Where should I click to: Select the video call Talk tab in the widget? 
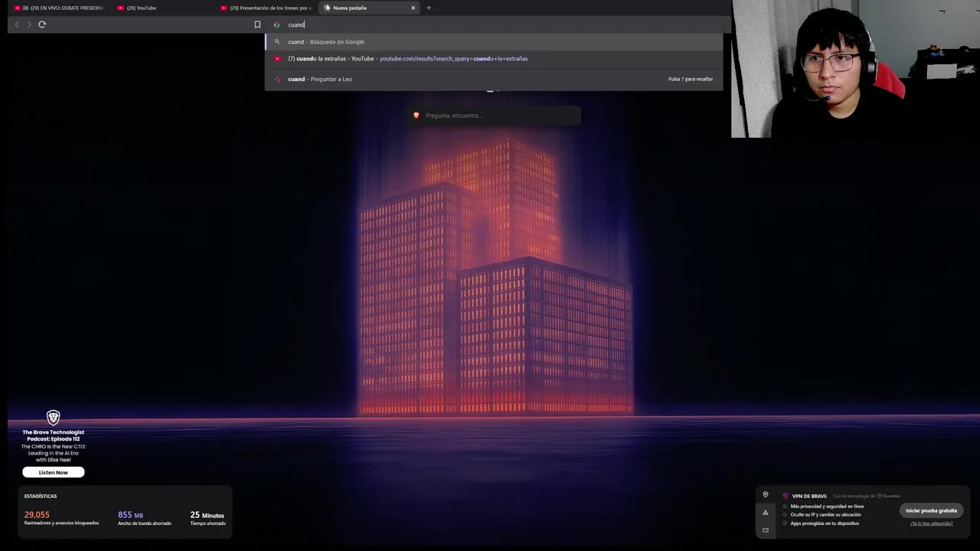[x=765, y=530]
